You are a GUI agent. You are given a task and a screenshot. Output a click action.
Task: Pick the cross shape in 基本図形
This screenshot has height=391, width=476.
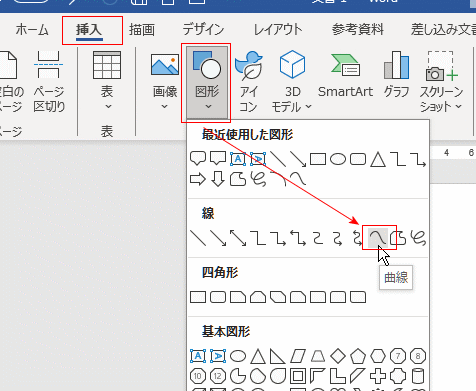(x=378, y=376)
